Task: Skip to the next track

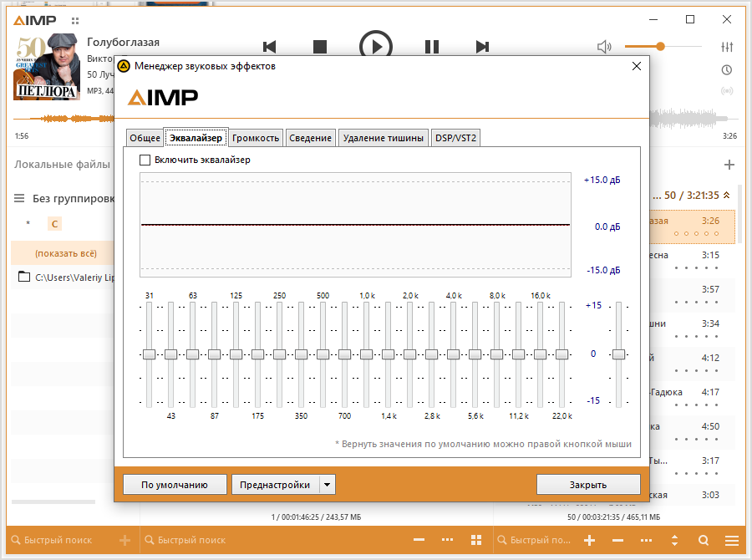Action: (482, 47)
